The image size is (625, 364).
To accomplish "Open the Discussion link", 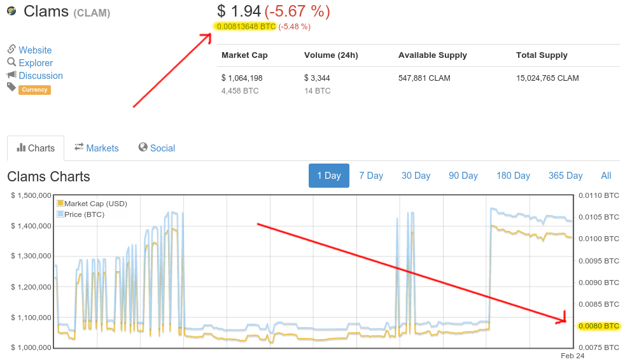I will point(41,76).
